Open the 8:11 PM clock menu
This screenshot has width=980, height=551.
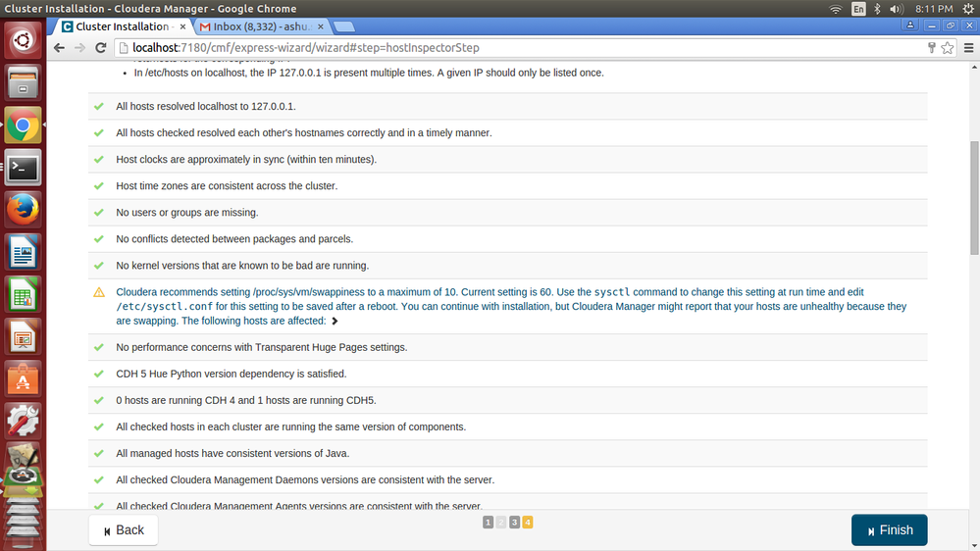click(934, 9)
